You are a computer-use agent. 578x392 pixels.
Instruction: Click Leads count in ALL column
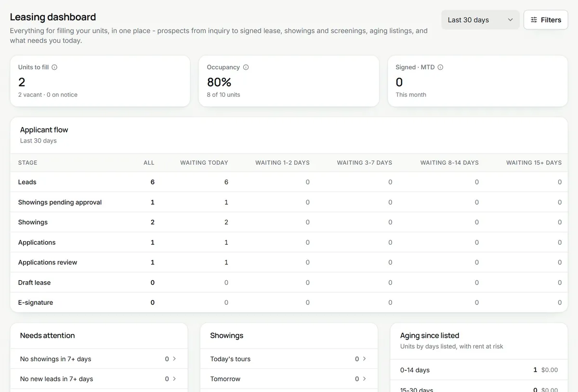click(153, 182)
